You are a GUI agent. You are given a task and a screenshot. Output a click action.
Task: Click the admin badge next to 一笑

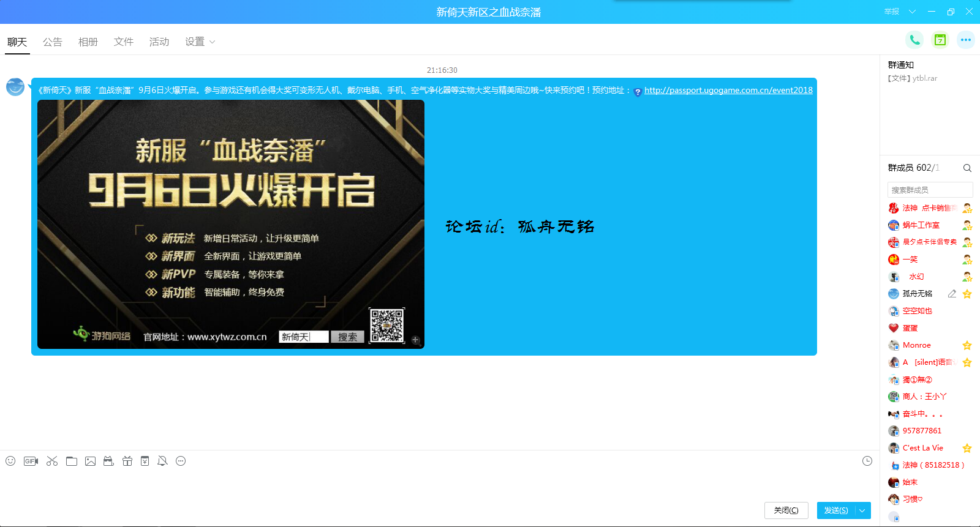point(967,260)
